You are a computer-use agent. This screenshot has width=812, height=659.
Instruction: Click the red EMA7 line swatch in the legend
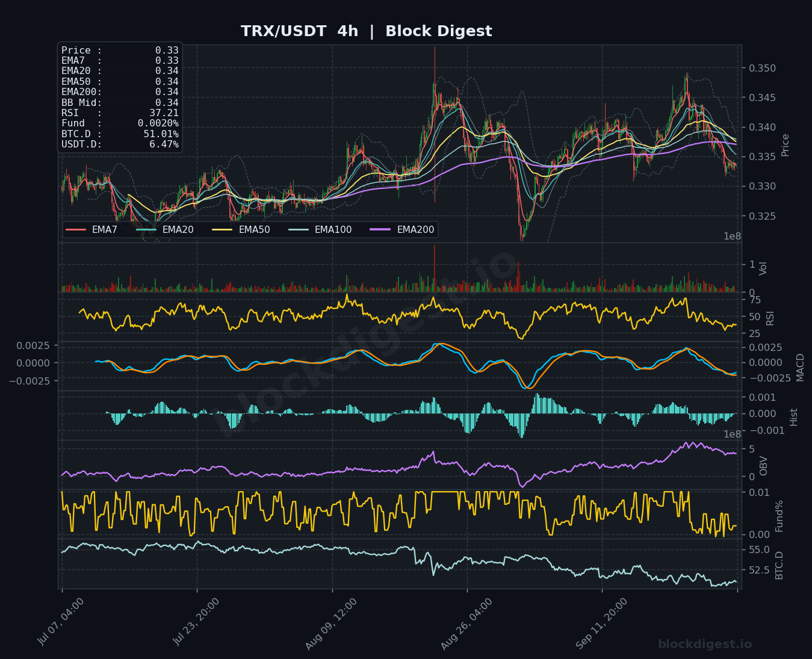click(x=76, y=230)
